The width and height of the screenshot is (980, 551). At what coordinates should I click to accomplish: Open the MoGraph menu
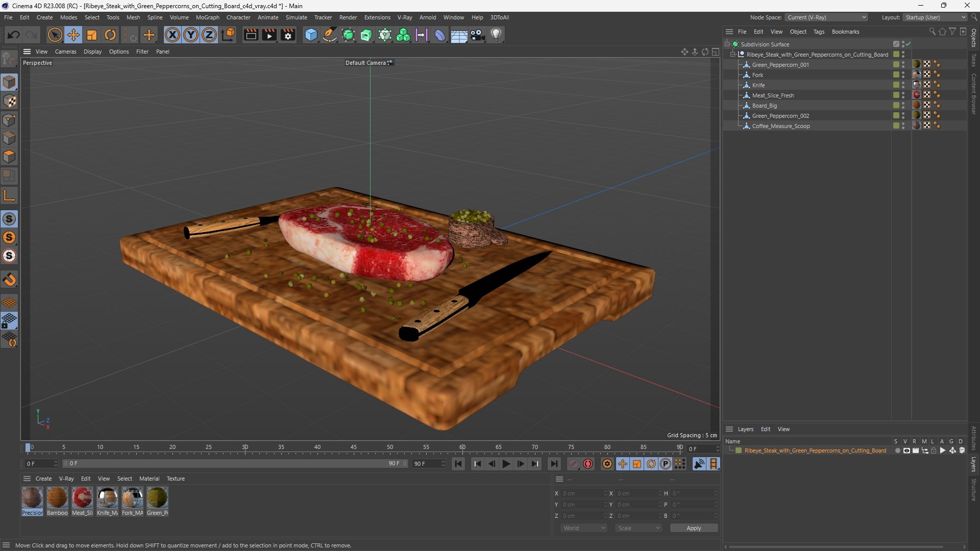(207, 17)
